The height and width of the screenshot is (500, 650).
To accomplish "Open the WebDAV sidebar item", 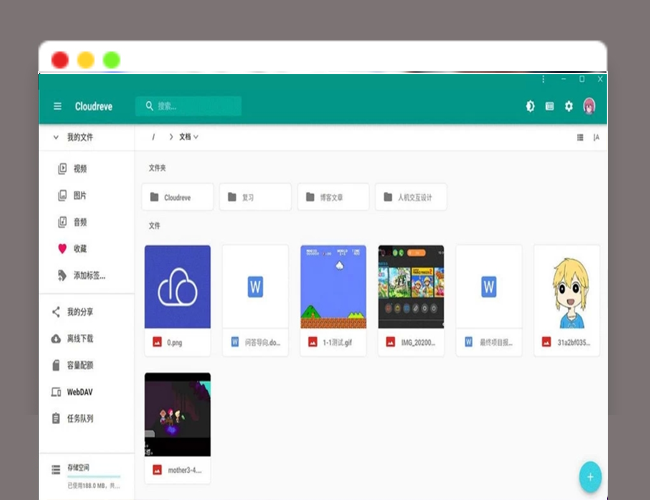I will (80, 392).
